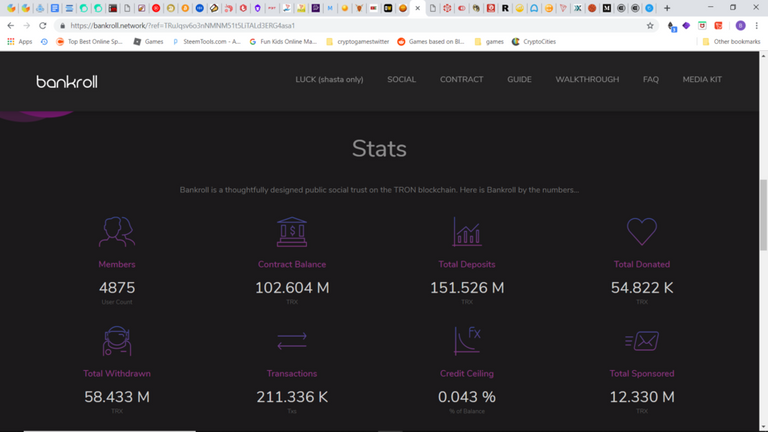Select the Total Donated label

pos(642,264)
